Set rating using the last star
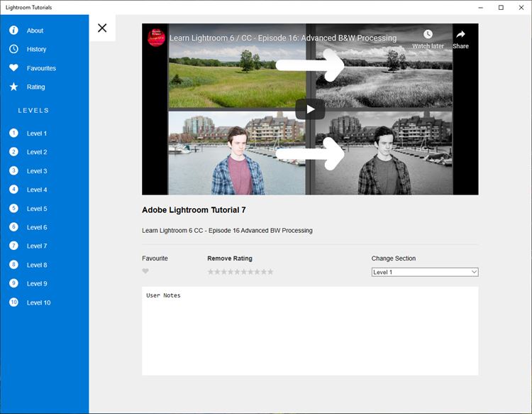The image size is (532, 414). (270, 272)
